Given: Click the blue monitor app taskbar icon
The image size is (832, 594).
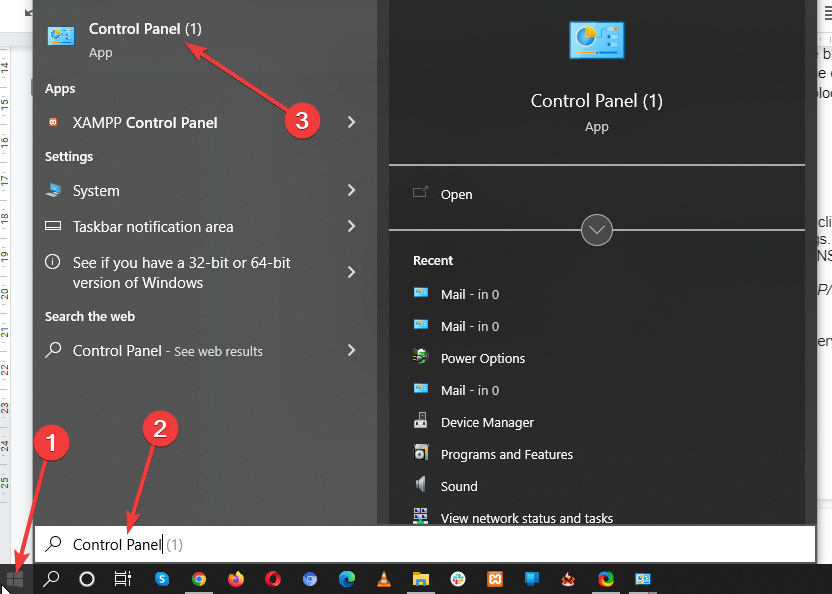Looking at the screenshot, I should coord(531,579).
